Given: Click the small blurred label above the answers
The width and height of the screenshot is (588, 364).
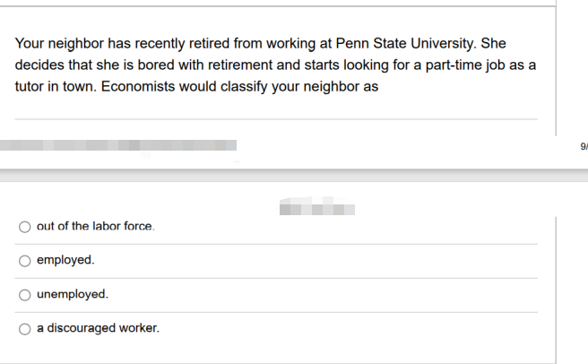Looking at the screenshot, I should click(316, 208).
